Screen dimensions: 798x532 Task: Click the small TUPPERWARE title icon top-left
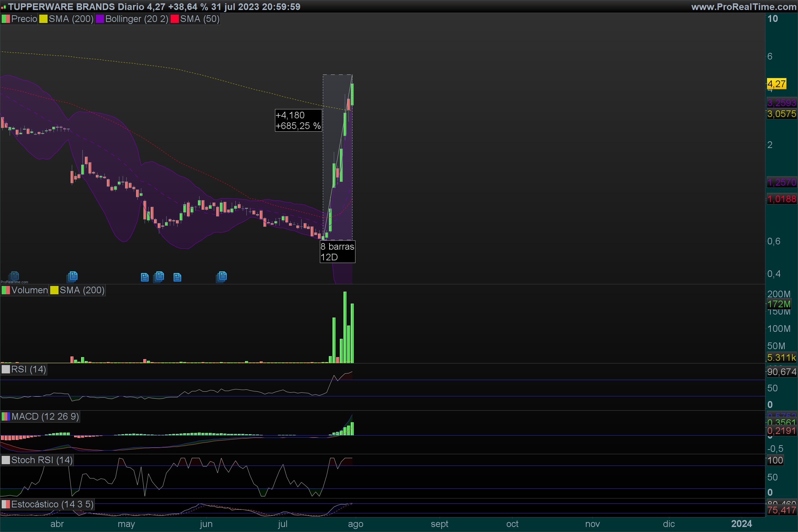3,7
